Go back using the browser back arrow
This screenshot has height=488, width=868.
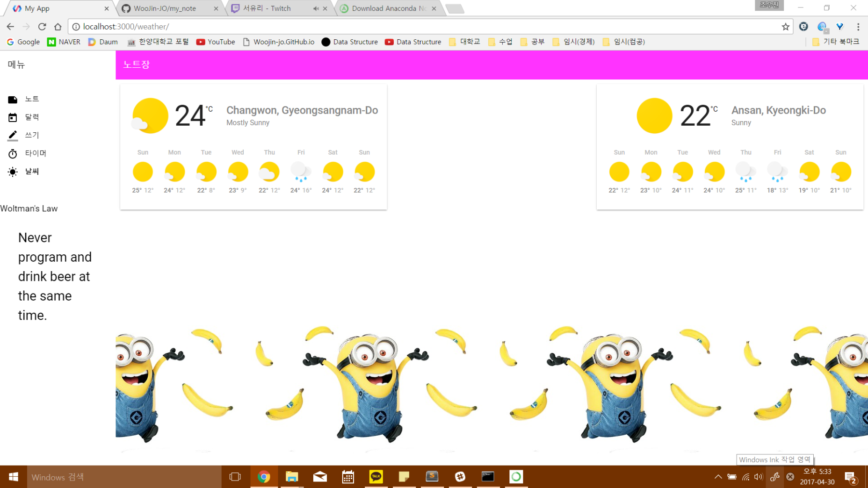10,27
